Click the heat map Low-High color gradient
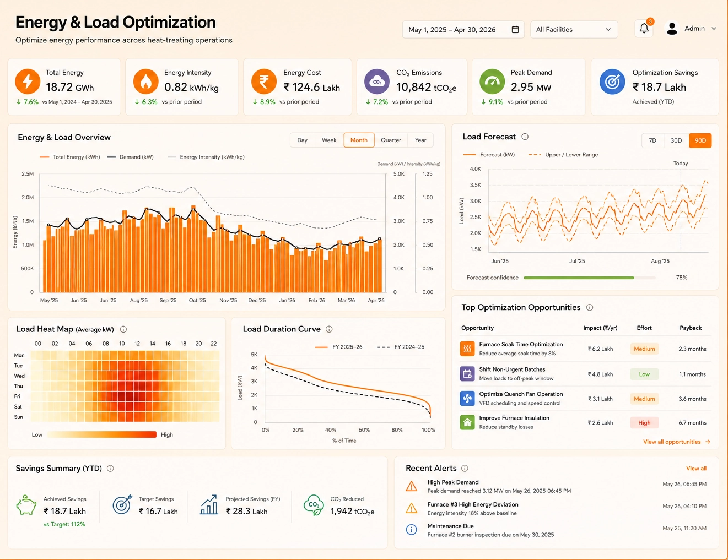Screen dimensions: 728x560 [101, 434]
